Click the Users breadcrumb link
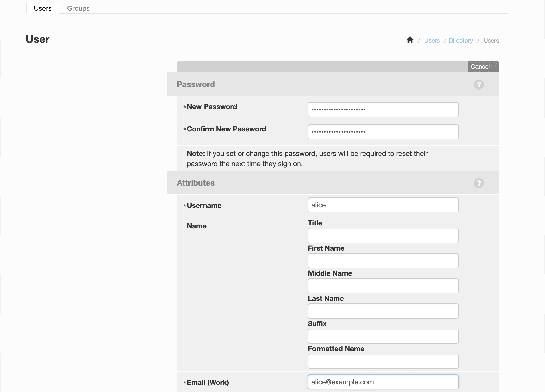Screen dimensions: 545x392 pyautogui.click(x=432, y=40)
